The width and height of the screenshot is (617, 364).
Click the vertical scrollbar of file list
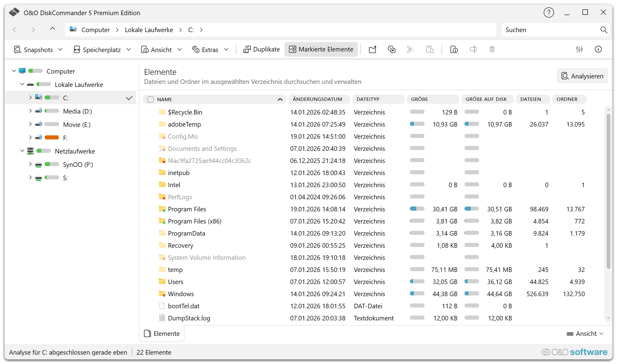[608, 191]
